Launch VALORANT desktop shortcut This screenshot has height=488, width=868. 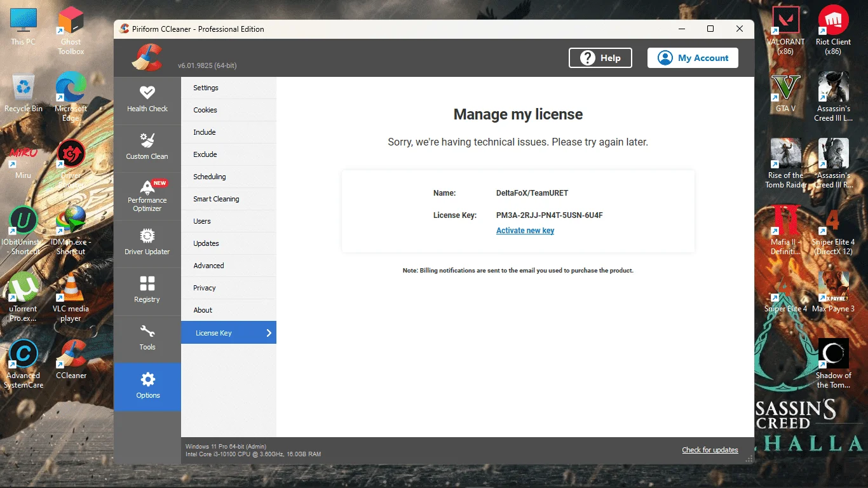pos(786,30)
